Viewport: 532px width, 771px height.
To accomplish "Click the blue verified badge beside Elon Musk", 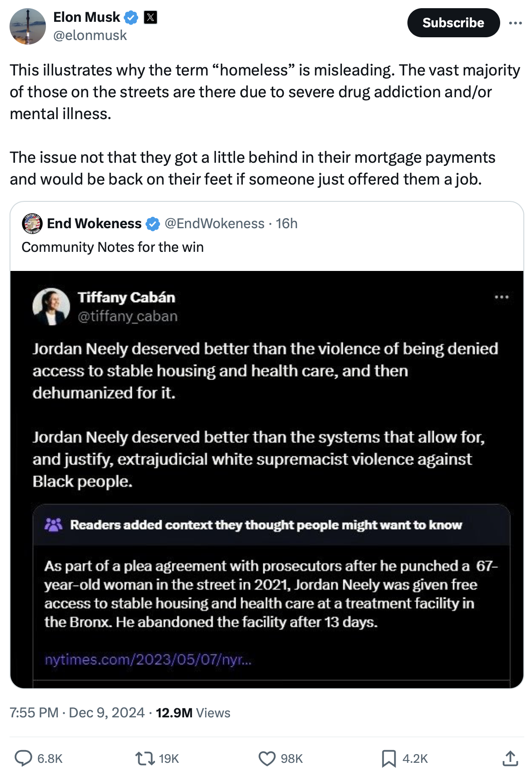I will 131,17.
